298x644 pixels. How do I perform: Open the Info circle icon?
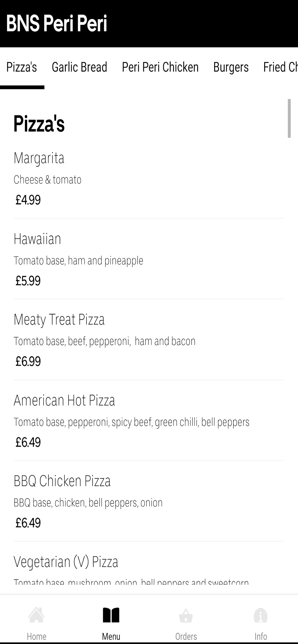point(260,615)
